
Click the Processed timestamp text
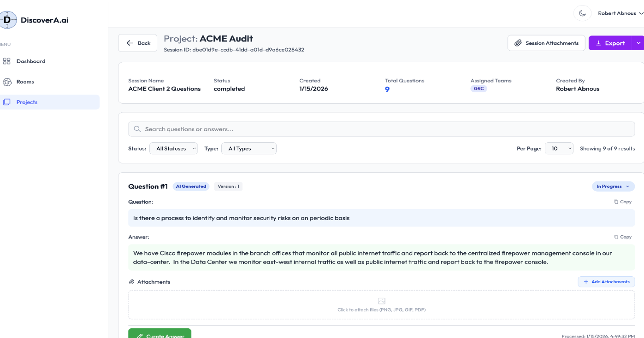click(598, 336)
